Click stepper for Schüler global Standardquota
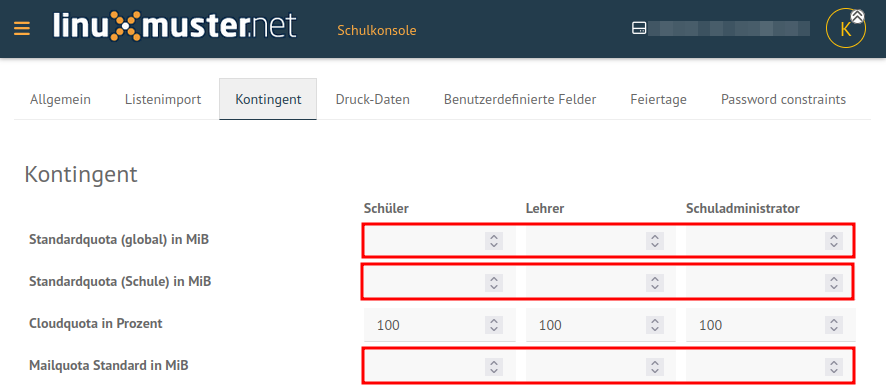This screenshot has width=886, height=392. [494, 241]
